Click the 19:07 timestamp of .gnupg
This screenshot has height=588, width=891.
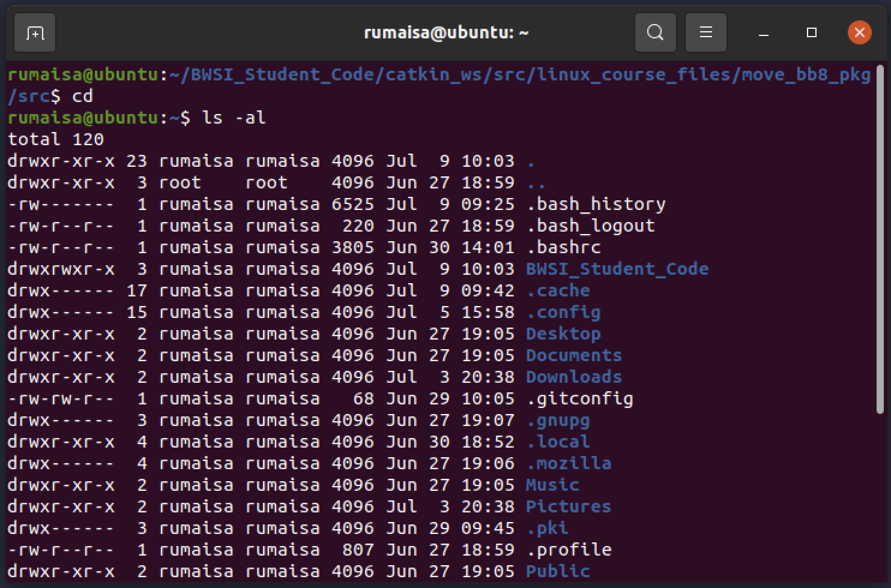click(x=488, y=420)
